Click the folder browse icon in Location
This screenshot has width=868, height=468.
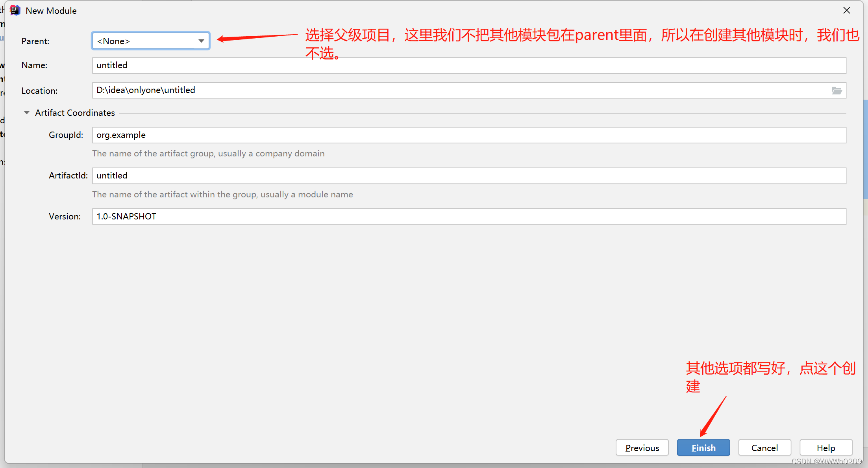coord(837,91)
